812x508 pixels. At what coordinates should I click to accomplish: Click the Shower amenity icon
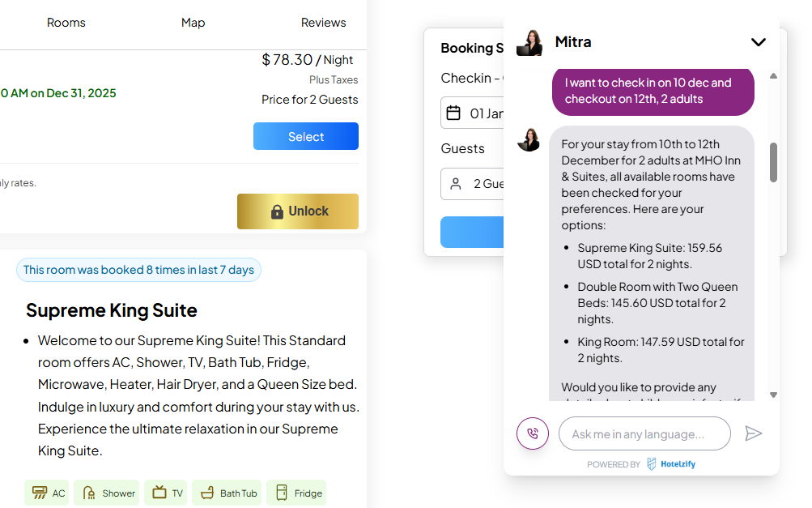(87, 493)
